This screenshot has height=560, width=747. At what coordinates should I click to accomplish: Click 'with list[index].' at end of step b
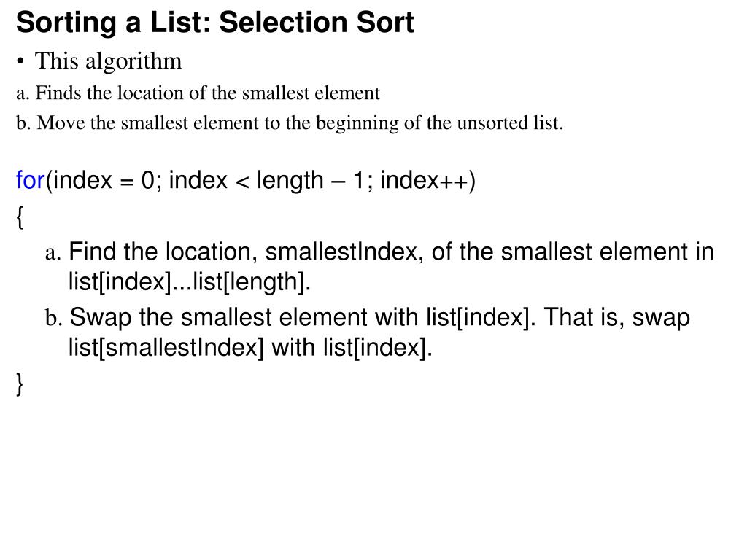click(x=352, y=347)
